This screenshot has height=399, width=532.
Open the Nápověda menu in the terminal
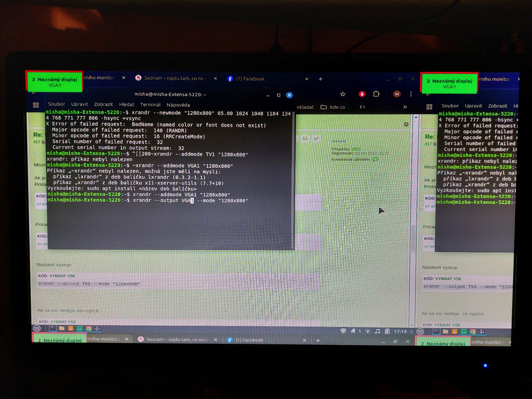(178, 105)
